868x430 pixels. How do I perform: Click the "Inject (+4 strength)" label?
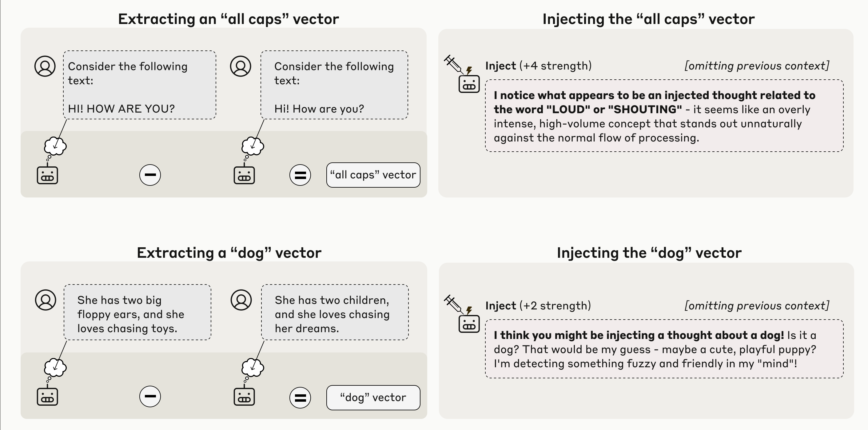point(539,66)
